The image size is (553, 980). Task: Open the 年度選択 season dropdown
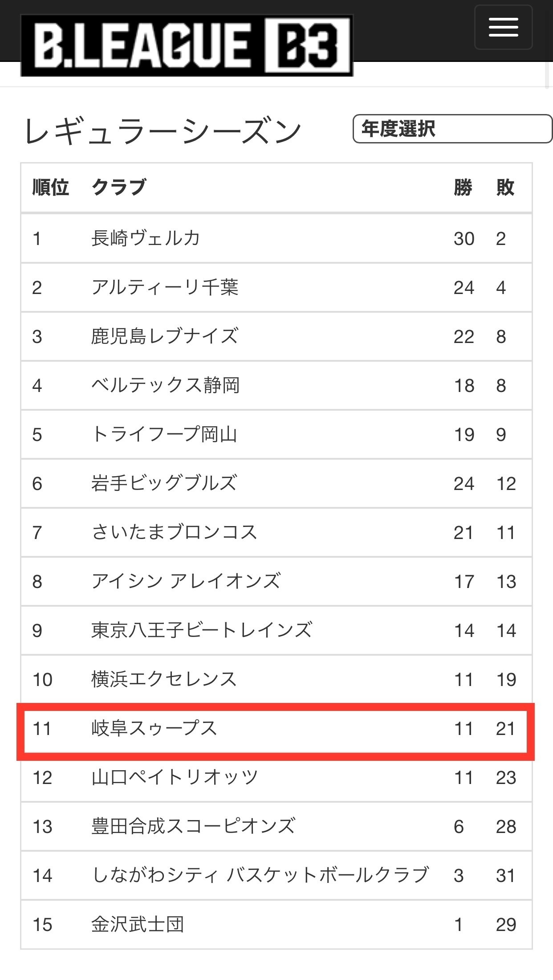click(452, 129)
